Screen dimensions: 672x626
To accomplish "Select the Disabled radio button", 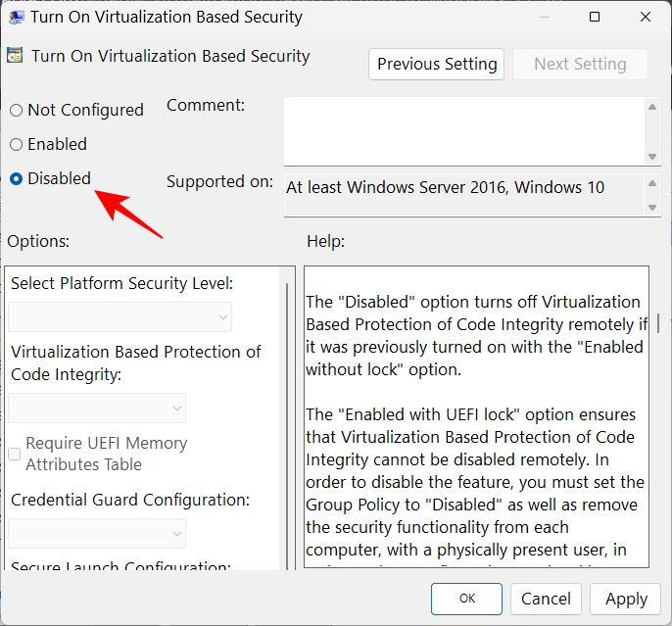I will [17, 179].
